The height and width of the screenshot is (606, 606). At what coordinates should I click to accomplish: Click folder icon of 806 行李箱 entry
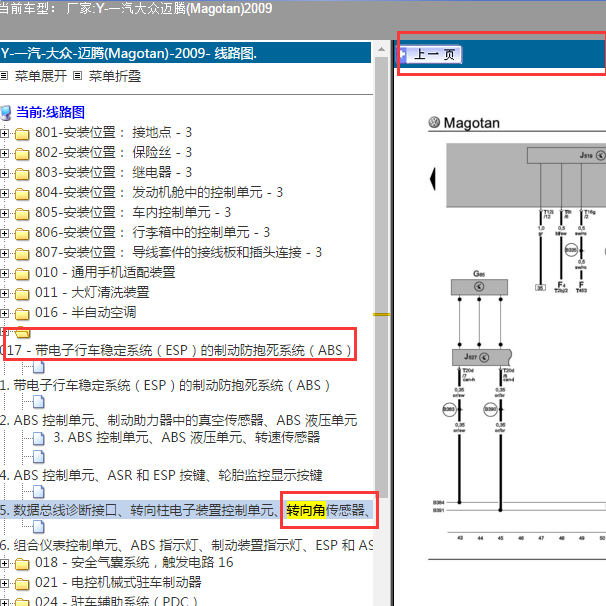[22, 234]
